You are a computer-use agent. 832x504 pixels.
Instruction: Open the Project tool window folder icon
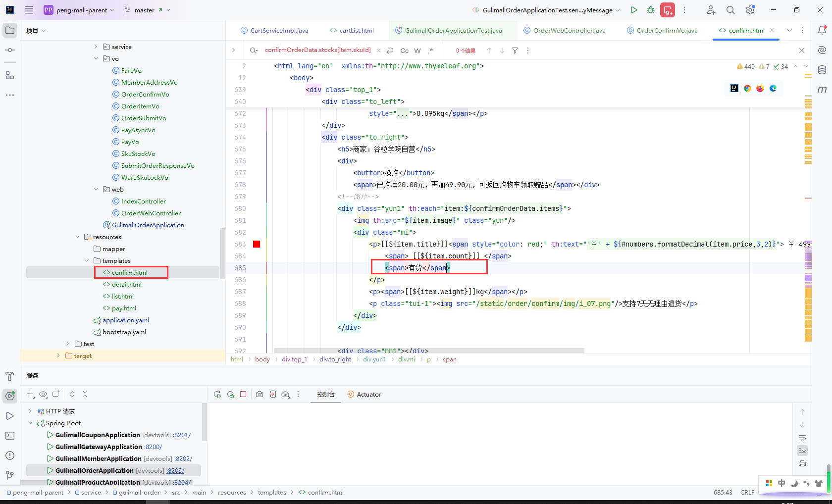(x=10, y=30)
